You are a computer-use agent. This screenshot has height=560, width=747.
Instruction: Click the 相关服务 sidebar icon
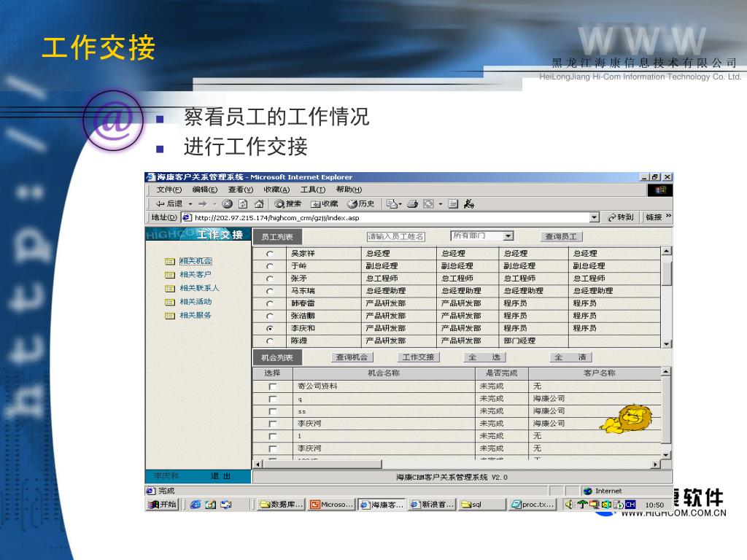169,316
